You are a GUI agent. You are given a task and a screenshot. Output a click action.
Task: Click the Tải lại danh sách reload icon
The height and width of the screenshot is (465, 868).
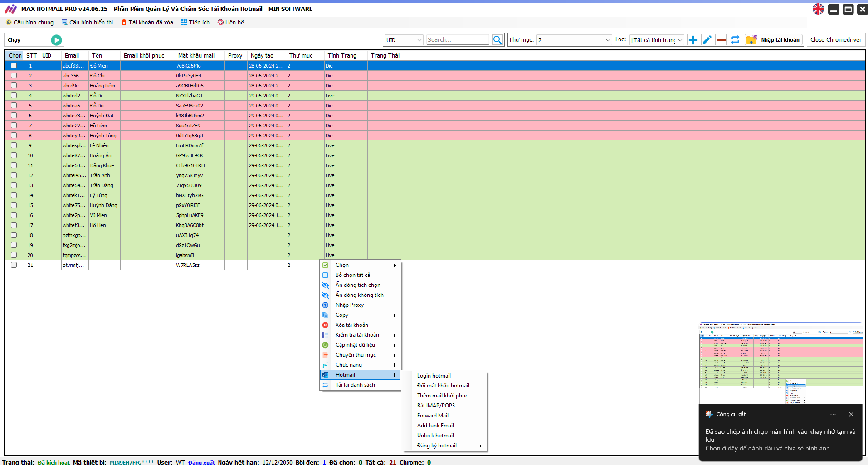(325, 385)
